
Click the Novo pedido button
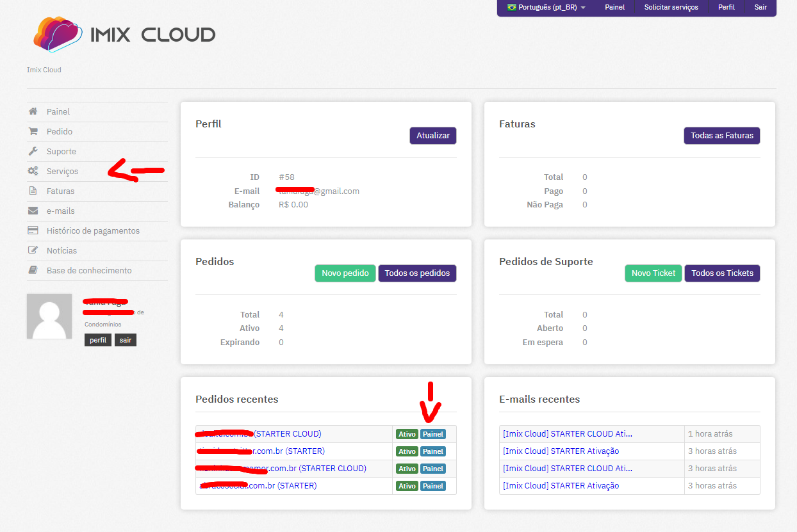tap(345, 273)
